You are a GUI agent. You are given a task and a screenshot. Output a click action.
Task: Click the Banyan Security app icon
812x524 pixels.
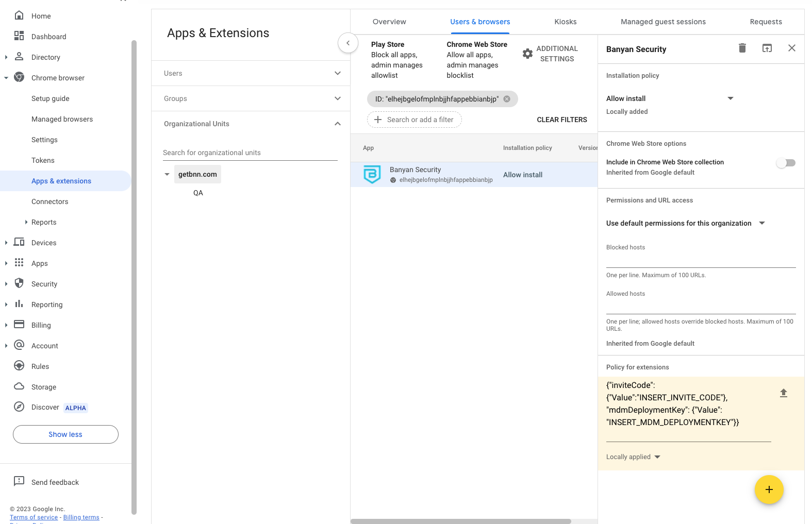tap(372, 175)
